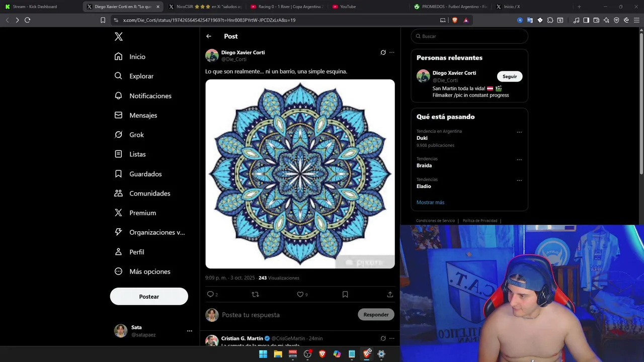This screenshot has width=644, height=362.
Task: Open the music note media control icon
Action: [577, 20]
